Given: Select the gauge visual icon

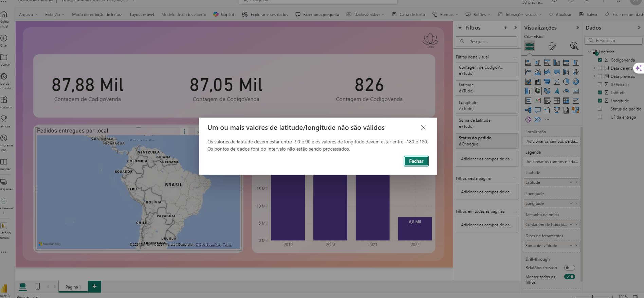Looking at the screenshot, I should 566,91.
